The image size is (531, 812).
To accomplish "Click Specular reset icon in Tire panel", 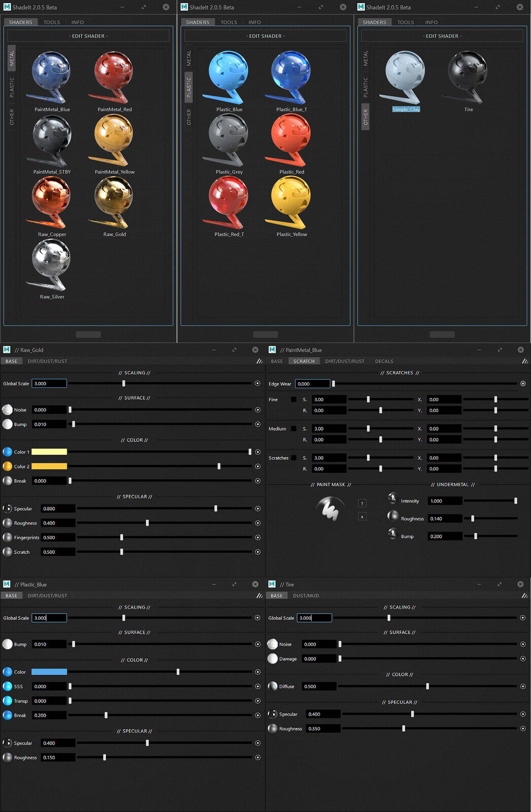I will (x=523, y=714).
